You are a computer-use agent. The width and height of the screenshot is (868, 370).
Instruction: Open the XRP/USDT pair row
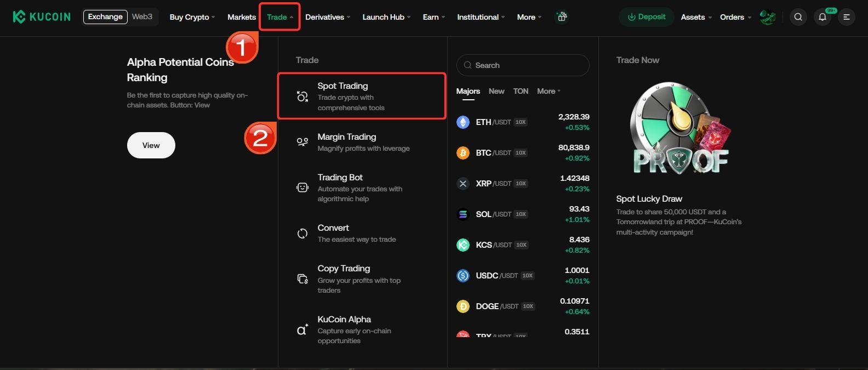point(523,184)
